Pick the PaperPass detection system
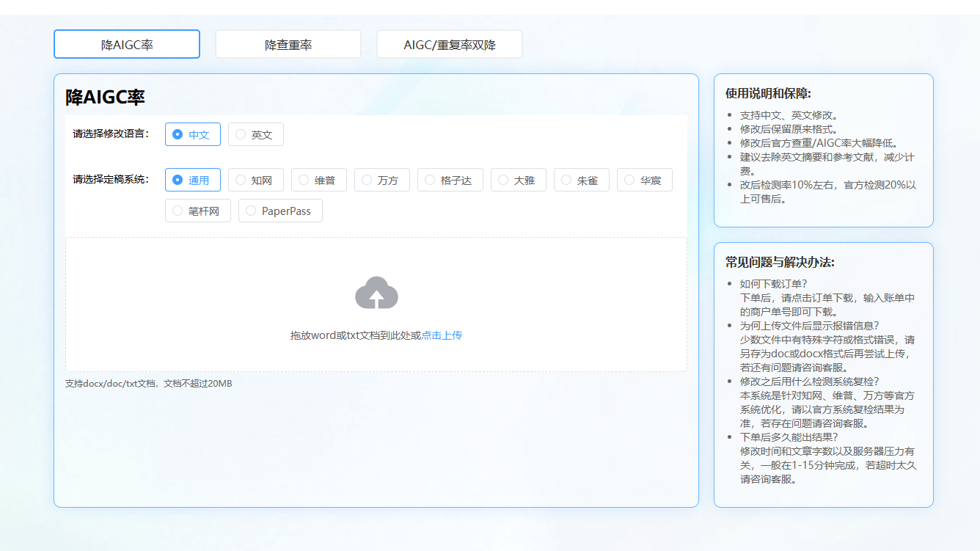 click(280, 211)
